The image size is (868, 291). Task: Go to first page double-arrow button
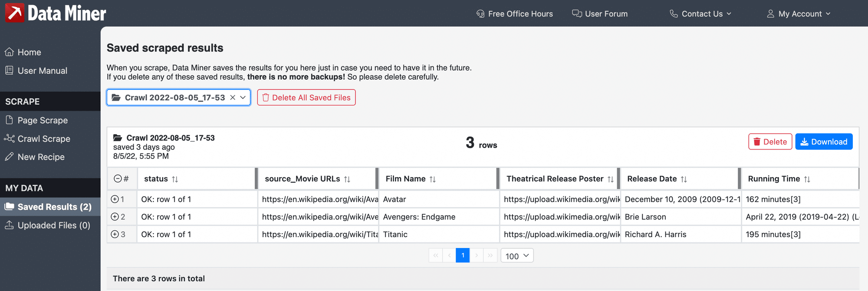[435, 255]
